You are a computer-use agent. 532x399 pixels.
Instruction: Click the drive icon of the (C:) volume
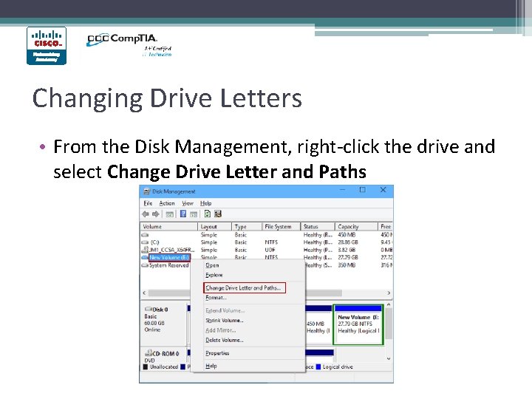tap(146, 242)
